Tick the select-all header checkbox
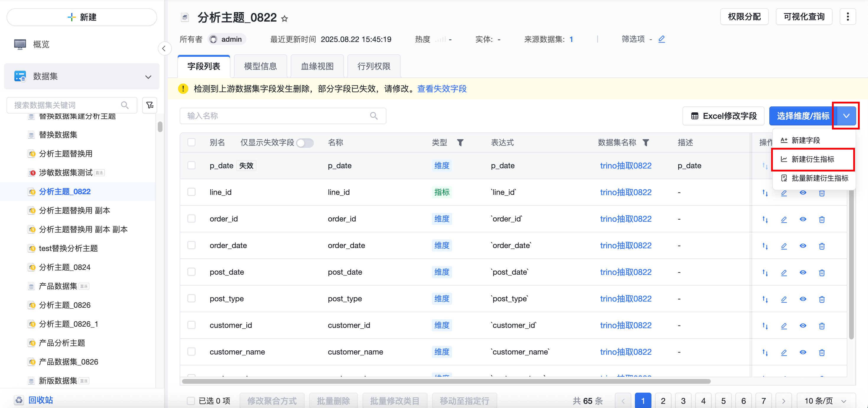The image size is (868, 408). (x=191, y=142)
